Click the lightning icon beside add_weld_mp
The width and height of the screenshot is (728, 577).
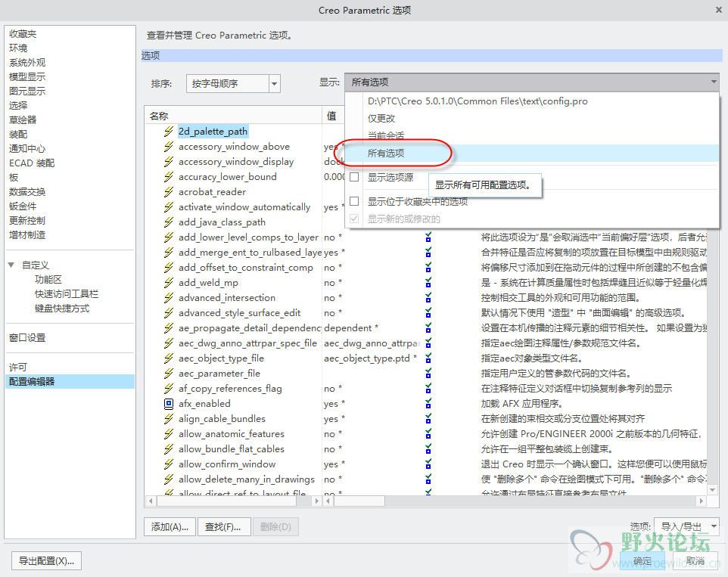click(169, 283)
